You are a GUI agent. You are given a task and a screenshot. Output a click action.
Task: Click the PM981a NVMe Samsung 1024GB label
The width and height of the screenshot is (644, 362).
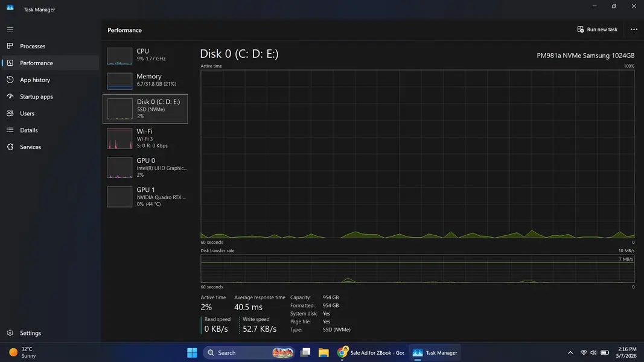(x=585, y=56)
